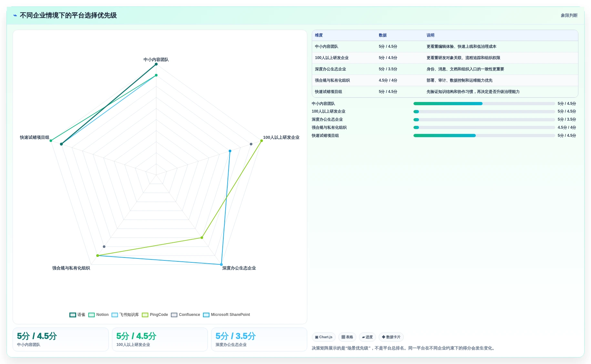The width and height of the screenshot is (591, 364).
Task: Toggle the Notion legend swatch
Action: 92,315
